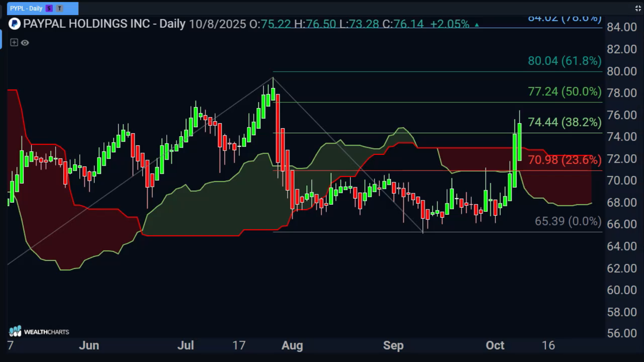Select the 80.04 (61.8%) Fibonacci label
This screenshot has height=362, width=644.
(x=565, y=61)
